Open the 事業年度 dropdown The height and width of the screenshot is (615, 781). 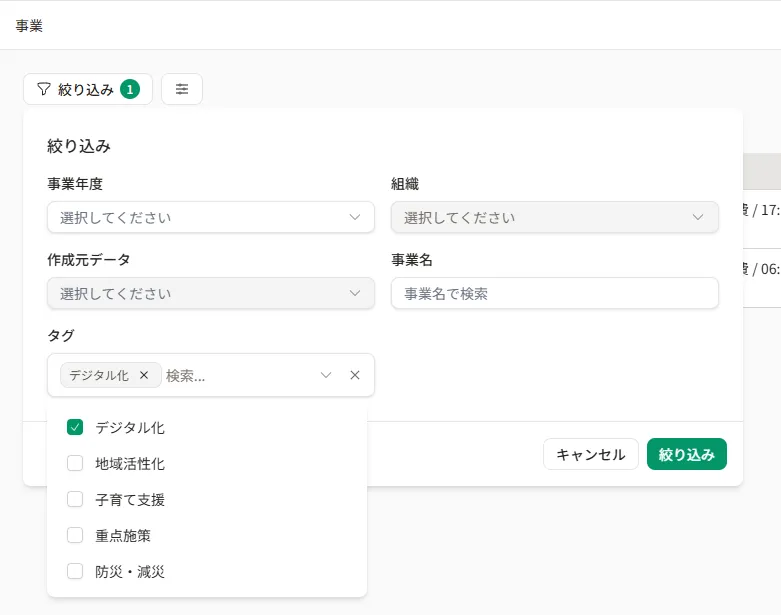(x=211, y=217)
